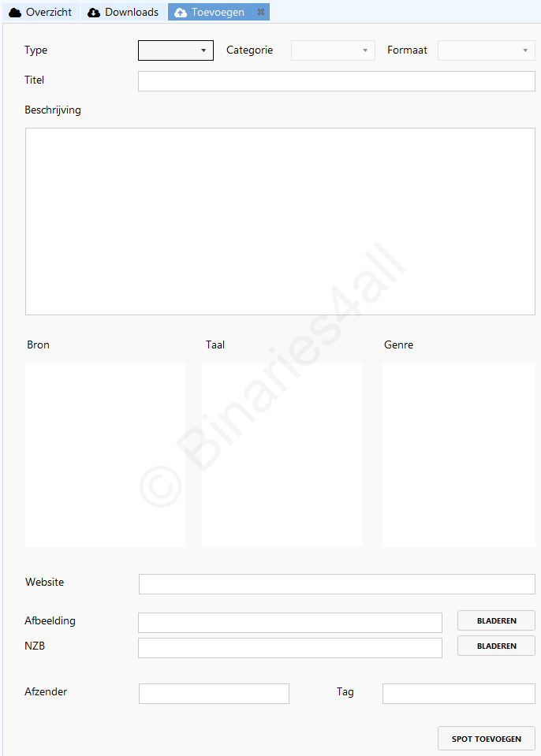Image resolution: width=541 pixels, height=756 pixels.
Task: Open the Formaat dropdown
Action: [486, 50]
